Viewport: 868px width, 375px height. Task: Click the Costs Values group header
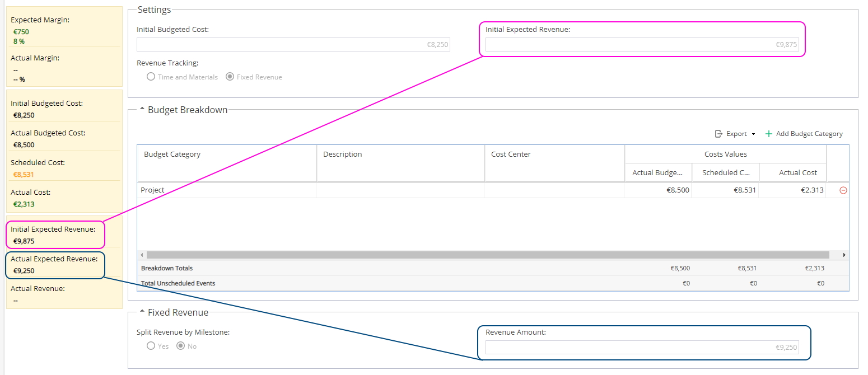726,154
